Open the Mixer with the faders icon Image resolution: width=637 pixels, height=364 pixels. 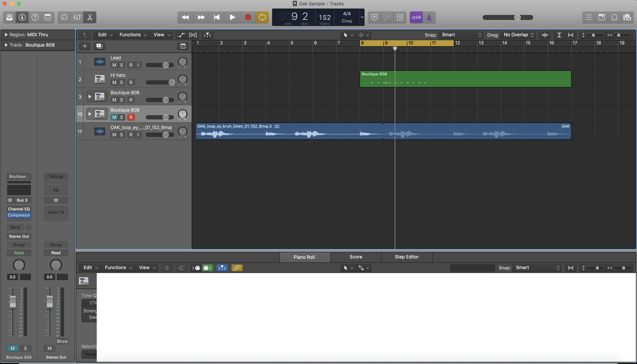(x=77, y=17)
